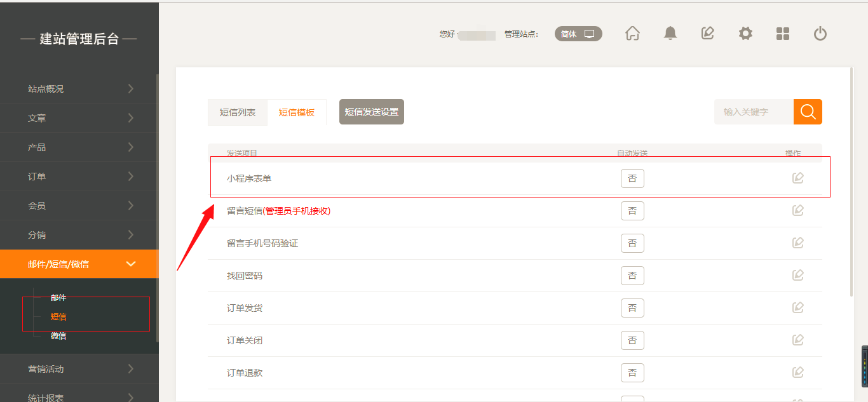
Task: Open the settings gear icon
Action: click(x=745, y=34)
